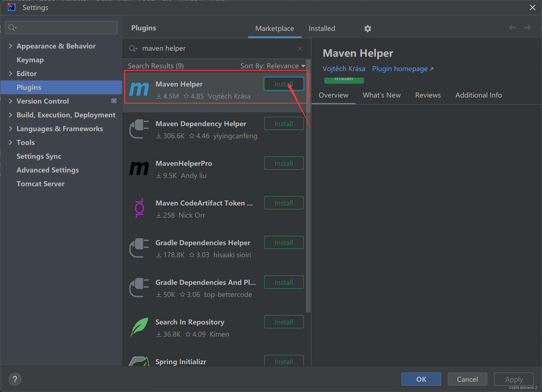Switch to the Installed plugins tab

[x=322, y=28]
